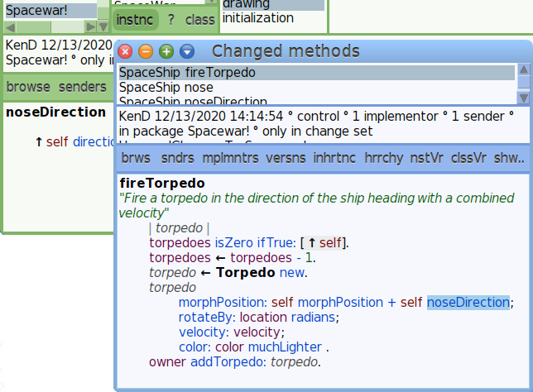Click the orange minimize button in the title bar
Screen dimensions: 533x392
click(146, 51)
